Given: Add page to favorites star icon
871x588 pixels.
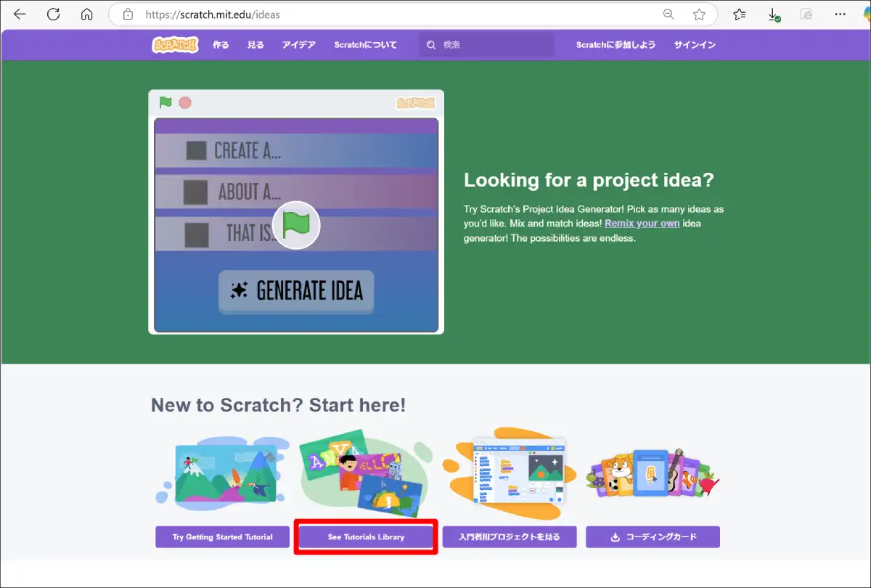Looking at the screenshot, I should tap(699, 15).
